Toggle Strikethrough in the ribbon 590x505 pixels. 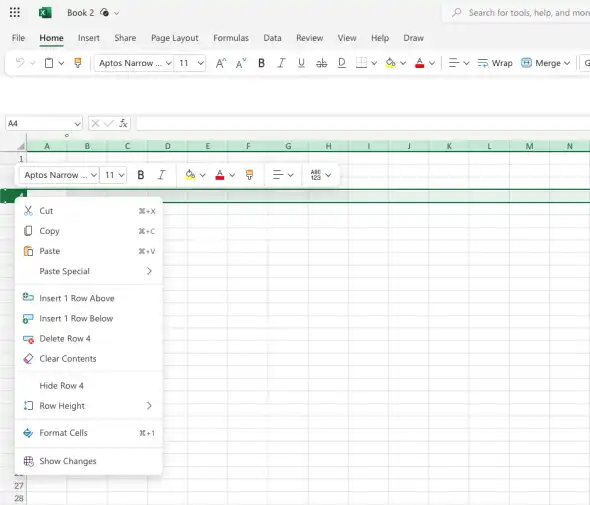coord(321,63)
